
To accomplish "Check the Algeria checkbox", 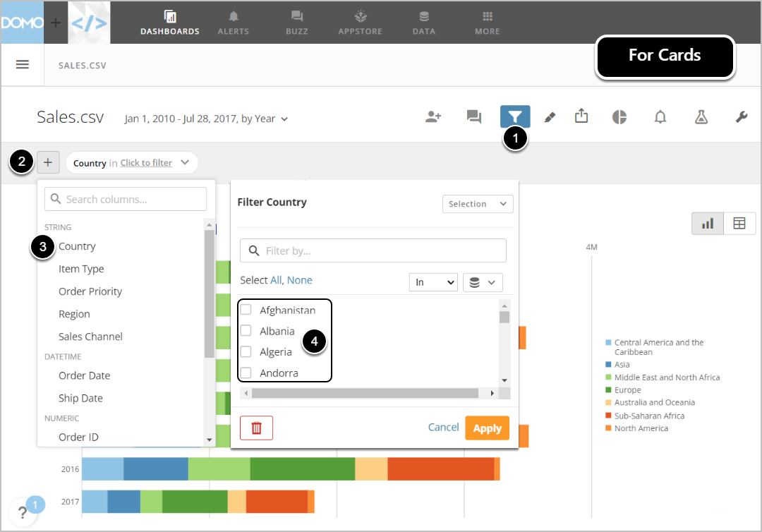I will [246, 351].
